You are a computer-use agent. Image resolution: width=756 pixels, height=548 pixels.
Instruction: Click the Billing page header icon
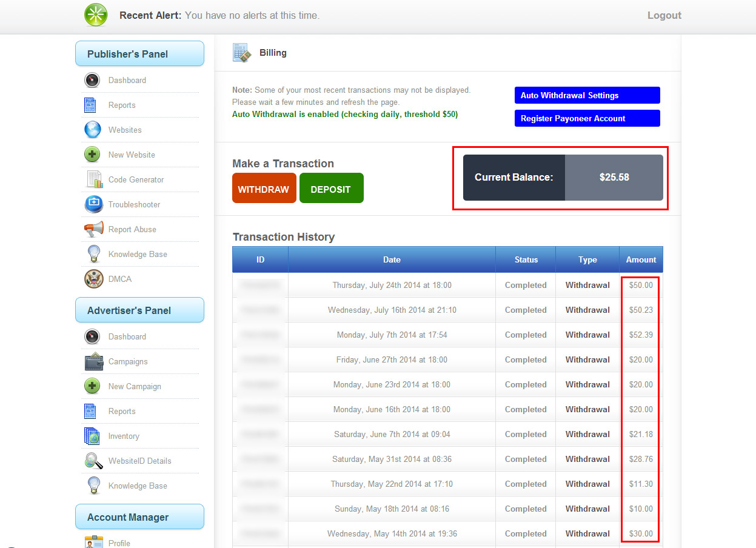(x=242, y=53)
